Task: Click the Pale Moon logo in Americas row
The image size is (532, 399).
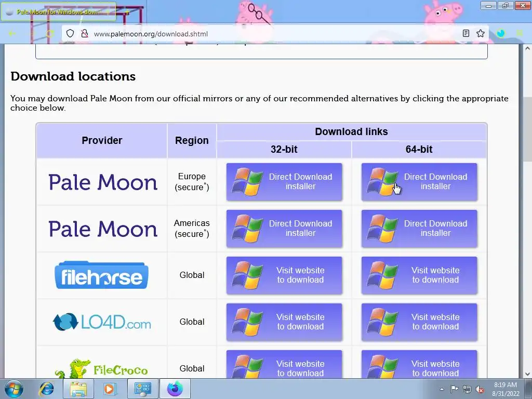Action: pos(103,229)
